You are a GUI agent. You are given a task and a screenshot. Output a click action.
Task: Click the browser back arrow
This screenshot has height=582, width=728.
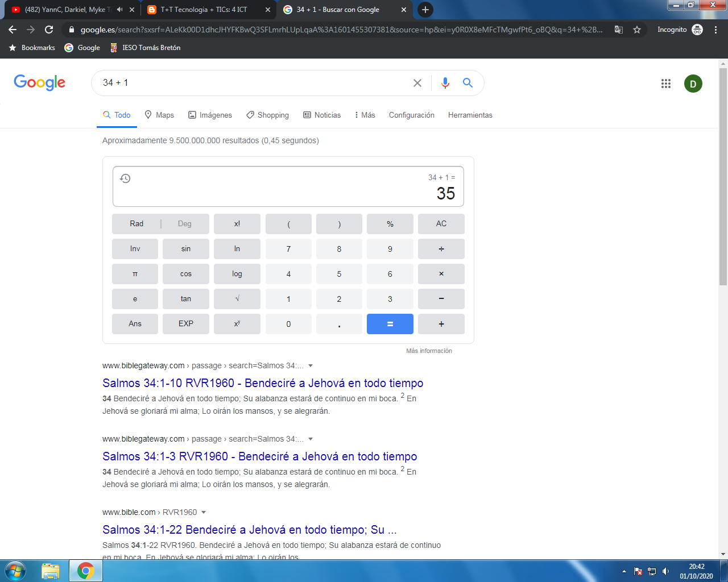tap(13, 30)
